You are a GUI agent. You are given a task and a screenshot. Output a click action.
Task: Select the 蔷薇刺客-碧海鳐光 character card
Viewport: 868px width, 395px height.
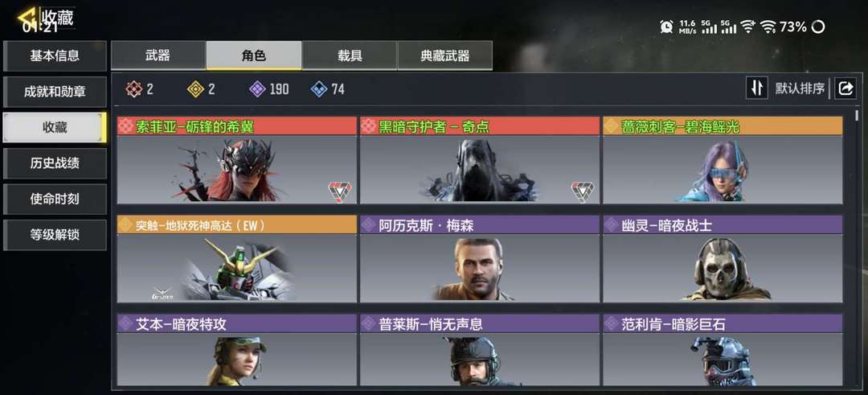click(723, 160)
